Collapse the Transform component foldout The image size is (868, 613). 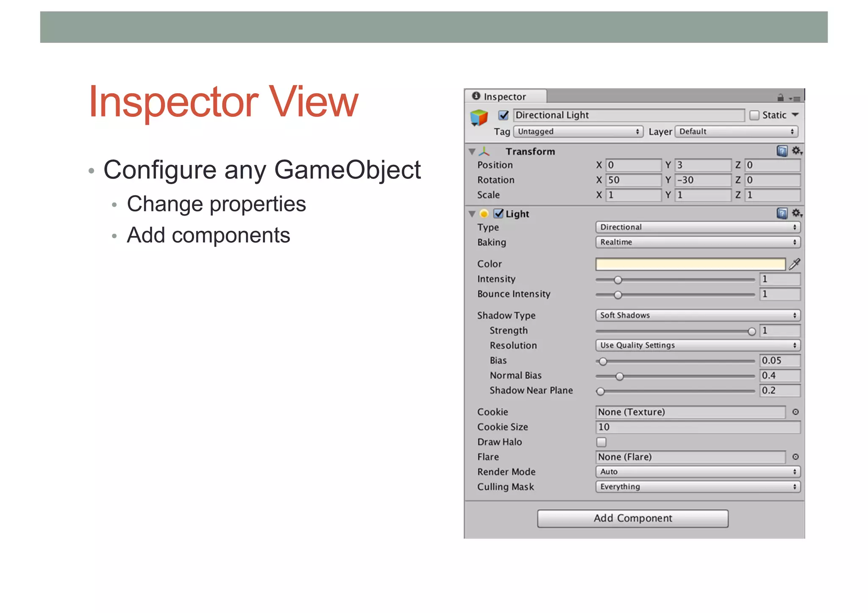(472, 151)
